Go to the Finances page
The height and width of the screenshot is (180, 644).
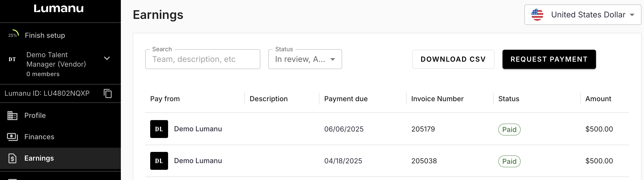click(39, 137)
